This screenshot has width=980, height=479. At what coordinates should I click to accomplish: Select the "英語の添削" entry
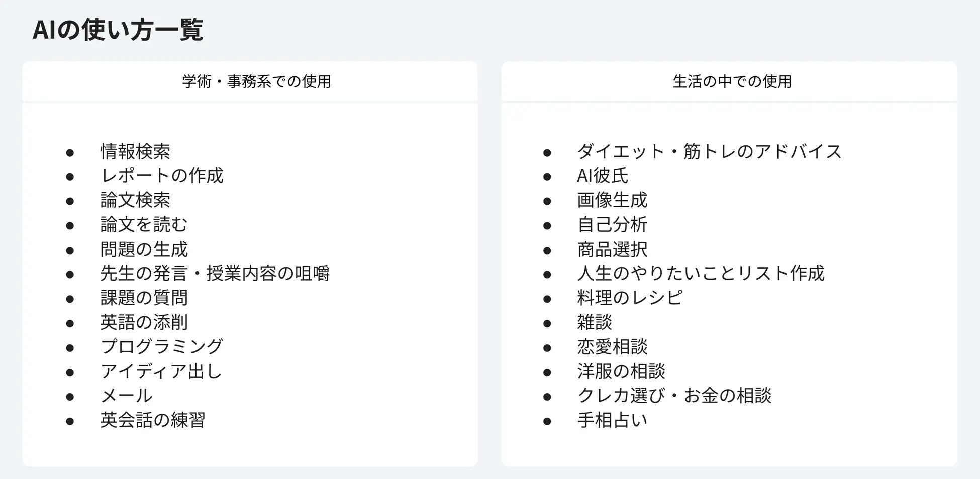click(144, 322)
